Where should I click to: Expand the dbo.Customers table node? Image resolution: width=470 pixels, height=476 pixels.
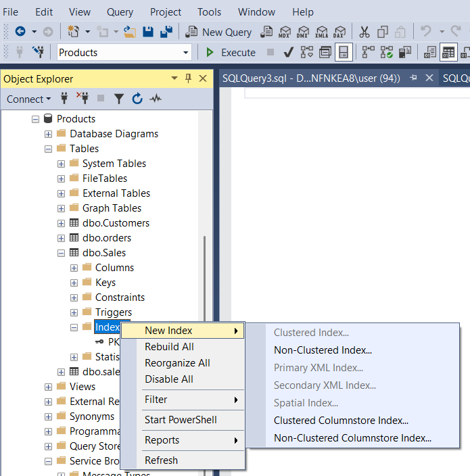click(61, 223)
